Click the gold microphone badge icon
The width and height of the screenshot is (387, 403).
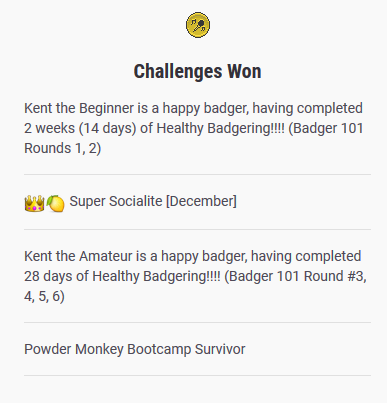pos(198,25)
